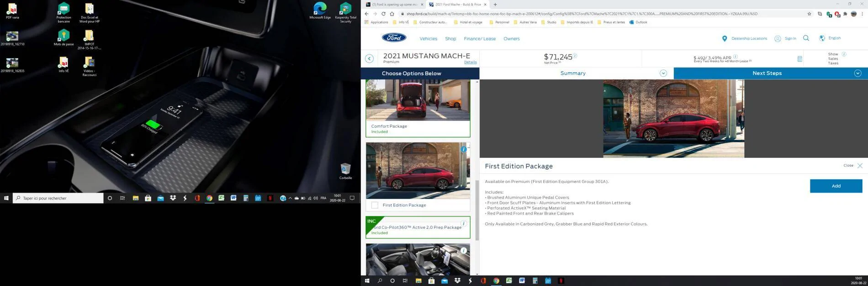The width and height of the screenshot is (868, 286).
Task: Open notification center on left screen taskbar
Action: point(352,198)
